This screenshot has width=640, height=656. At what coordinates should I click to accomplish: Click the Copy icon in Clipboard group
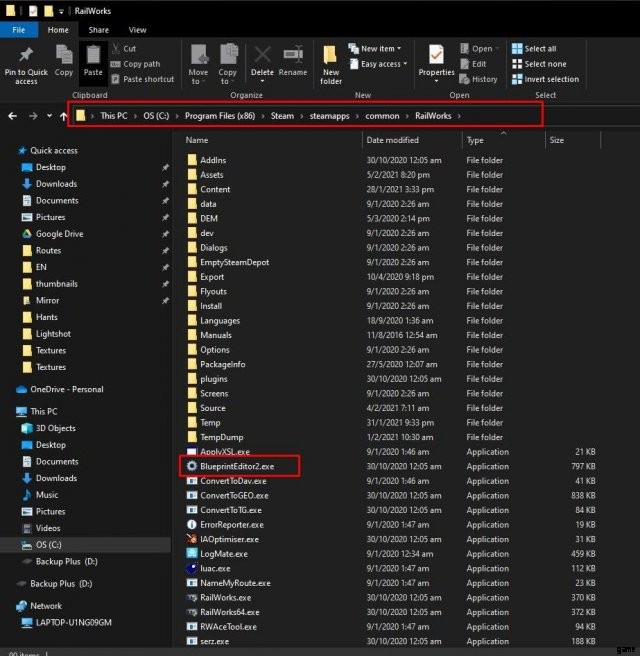64,56
